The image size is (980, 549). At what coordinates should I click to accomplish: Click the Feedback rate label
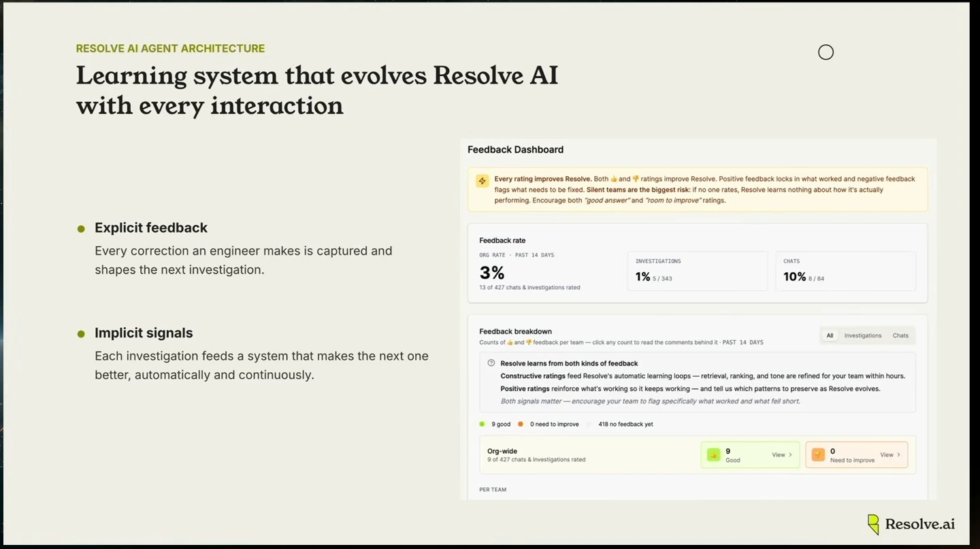click(502, 240)
